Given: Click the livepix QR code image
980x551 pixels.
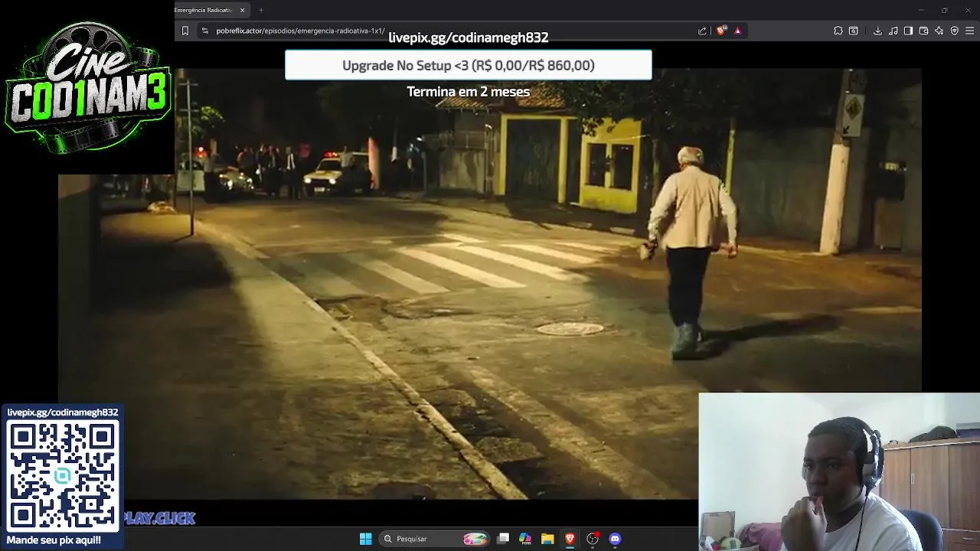Looking at the screenshot, I should (62, 476).
